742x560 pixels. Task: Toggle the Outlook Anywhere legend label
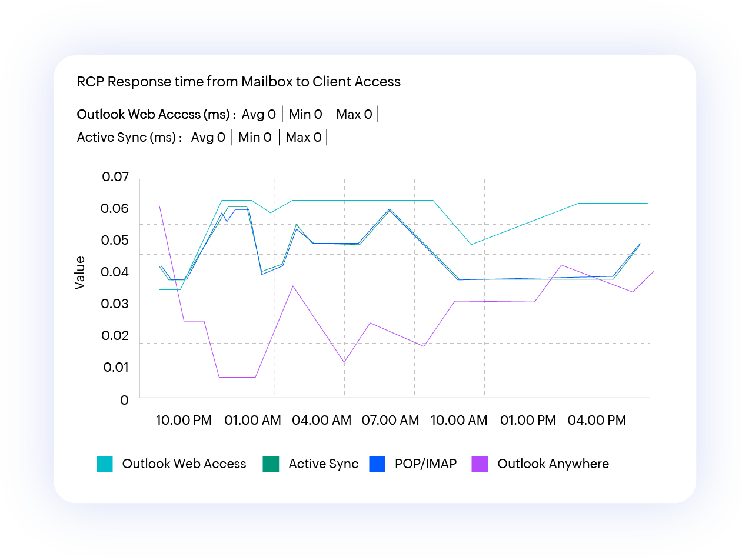click(x=553, y=464)
